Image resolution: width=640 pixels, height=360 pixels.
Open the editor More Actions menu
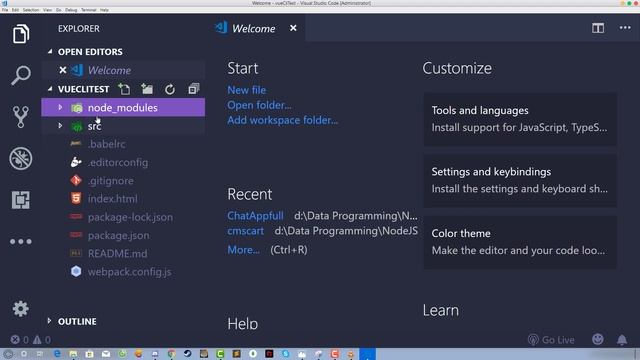[625, 28]
